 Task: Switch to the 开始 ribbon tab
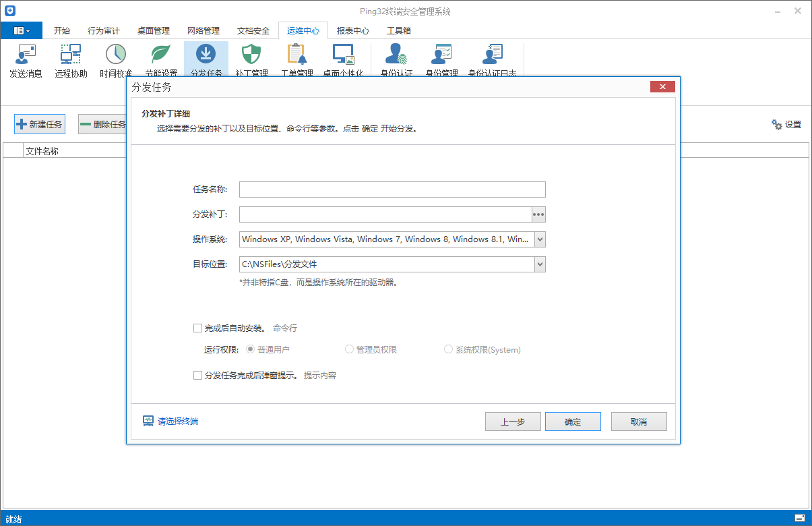tap(62, 30)
